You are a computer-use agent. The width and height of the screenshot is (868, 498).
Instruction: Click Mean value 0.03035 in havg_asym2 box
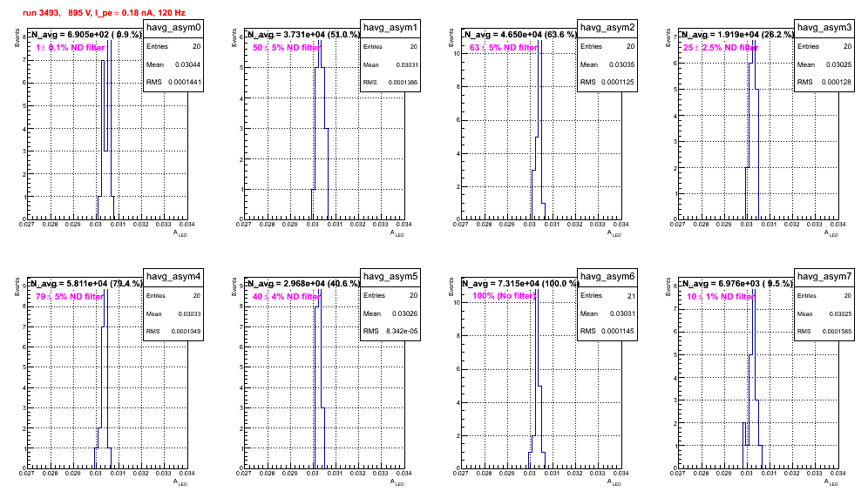[621, 64]
